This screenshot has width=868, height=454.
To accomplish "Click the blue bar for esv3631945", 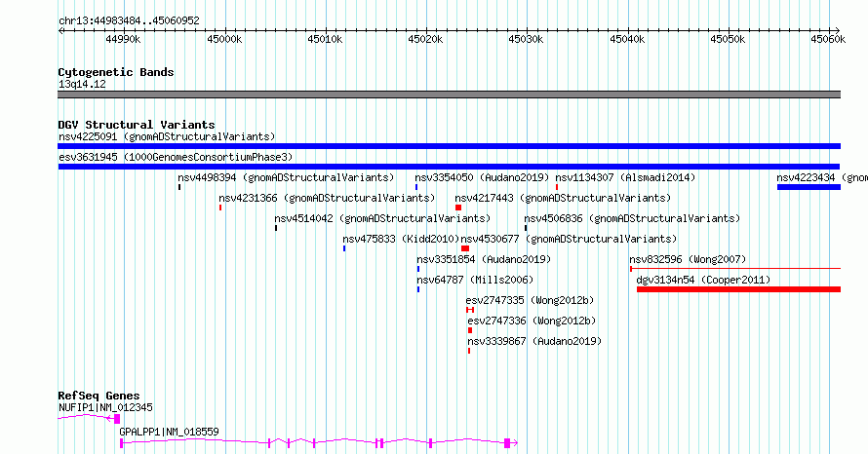I will tap(449, 167).
